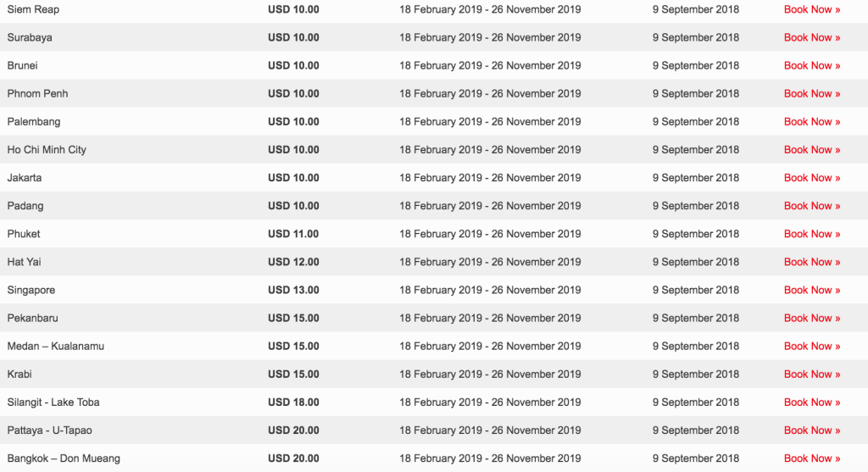Image resolution: width=868 pixels, height=472 pixels.
Task: Open Book Now link for Surabaya
Action: 811,37
